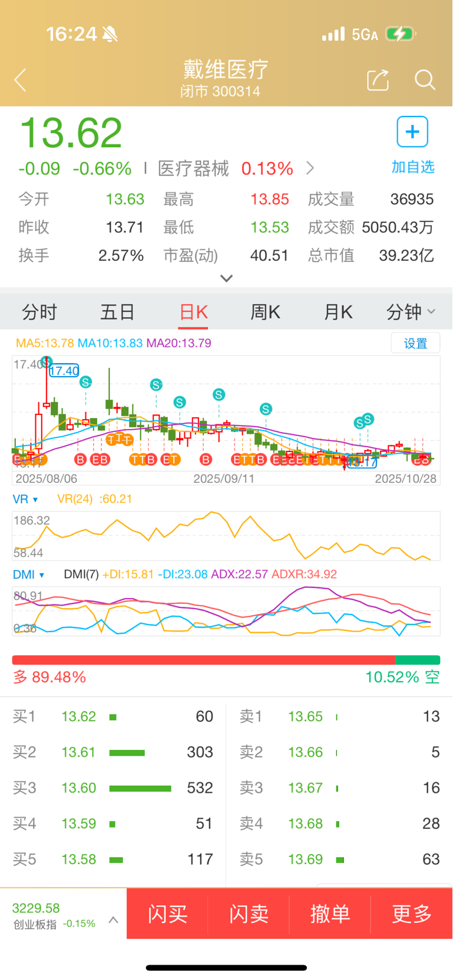Viewport: 453px width, 980px height.
Task: Add stock with the plus icon
Action: tap(412, 131)
